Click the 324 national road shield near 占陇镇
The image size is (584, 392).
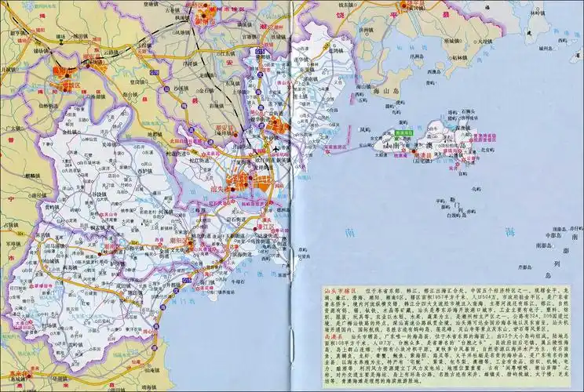(19, 234)
